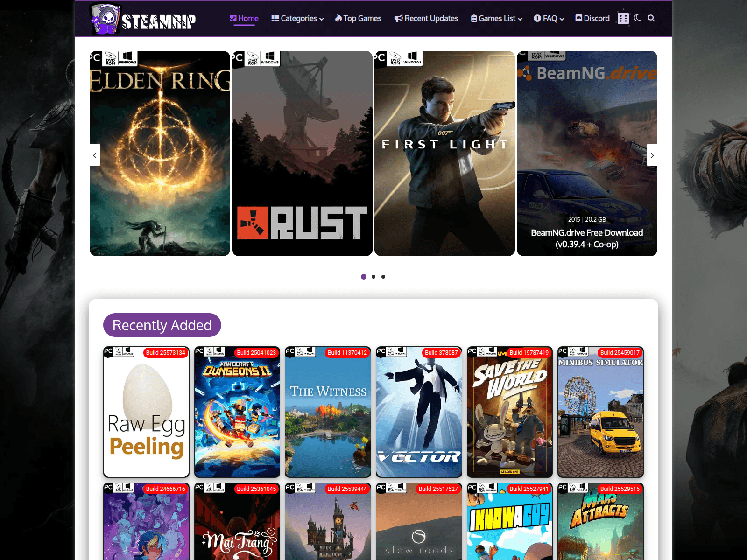747x560 pixels.
Task: Click the SteamRIP skull logo
Action: [142, 19]
